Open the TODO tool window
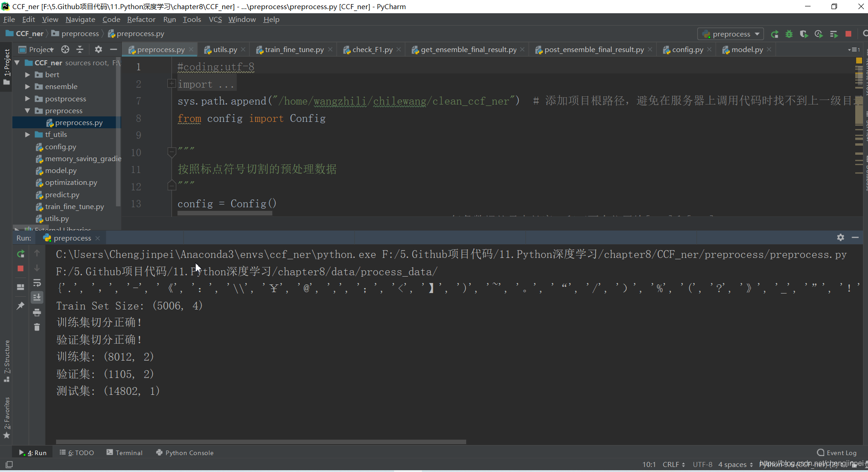868x472 pixels. click(x=77, y=453)
